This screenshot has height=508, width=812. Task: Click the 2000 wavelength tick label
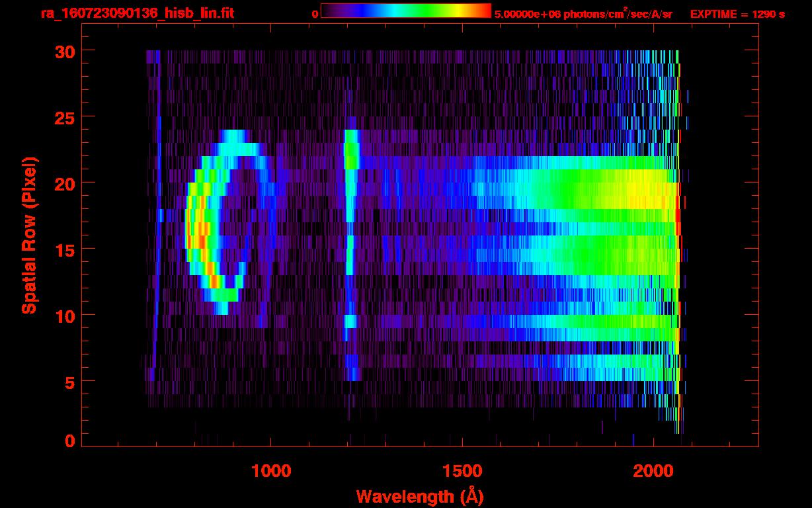[x=653, y=470]
